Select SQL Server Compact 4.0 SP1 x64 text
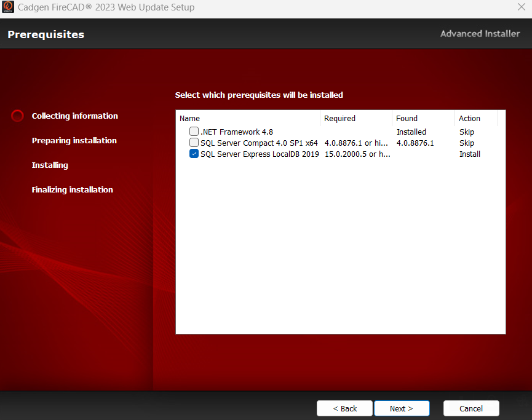Image resolution: width=532 pixels, height=420 pixels. coord(259,143)
